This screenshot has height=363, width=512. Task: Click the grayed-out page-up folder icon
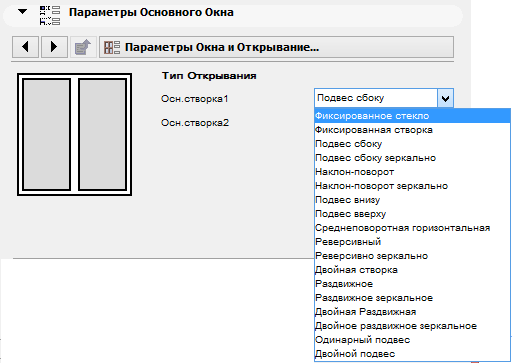tap(83, 47)
